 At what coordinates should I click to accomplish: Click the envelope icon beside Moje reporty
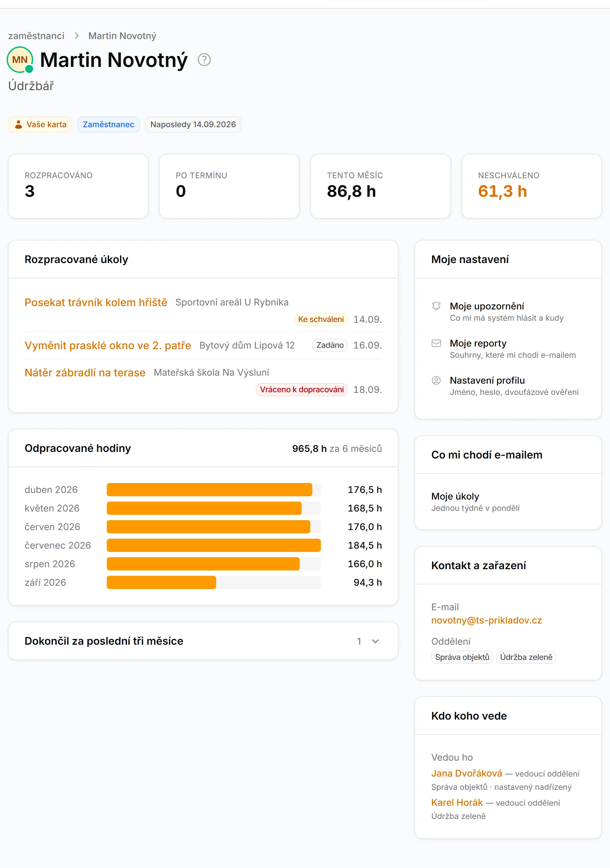point(436,343)
